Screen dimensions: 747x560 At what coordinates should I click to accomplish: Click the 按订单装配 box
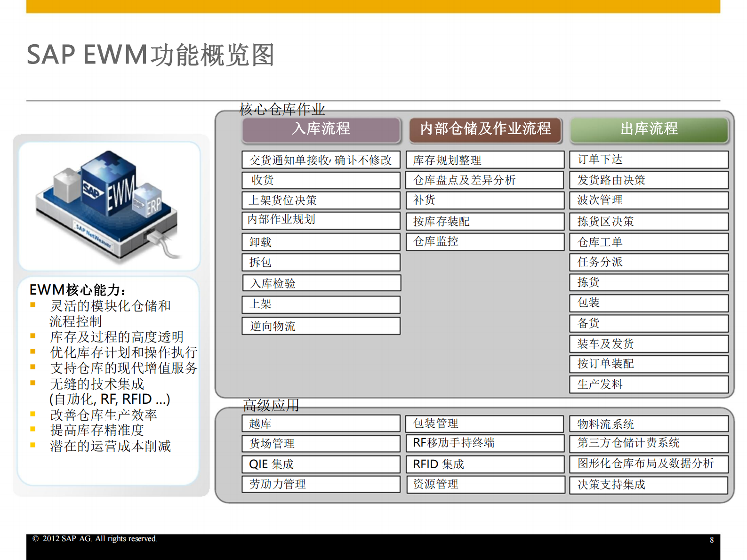649,364
